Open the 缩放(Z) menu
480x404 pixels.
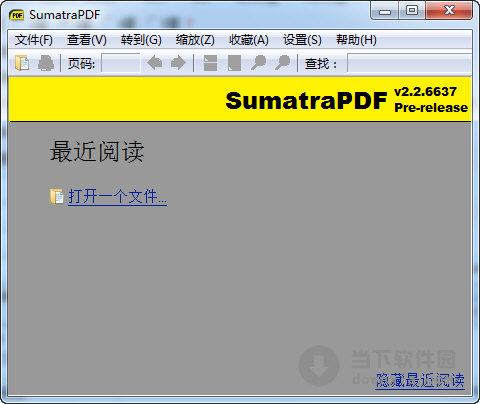coord(195,40)
